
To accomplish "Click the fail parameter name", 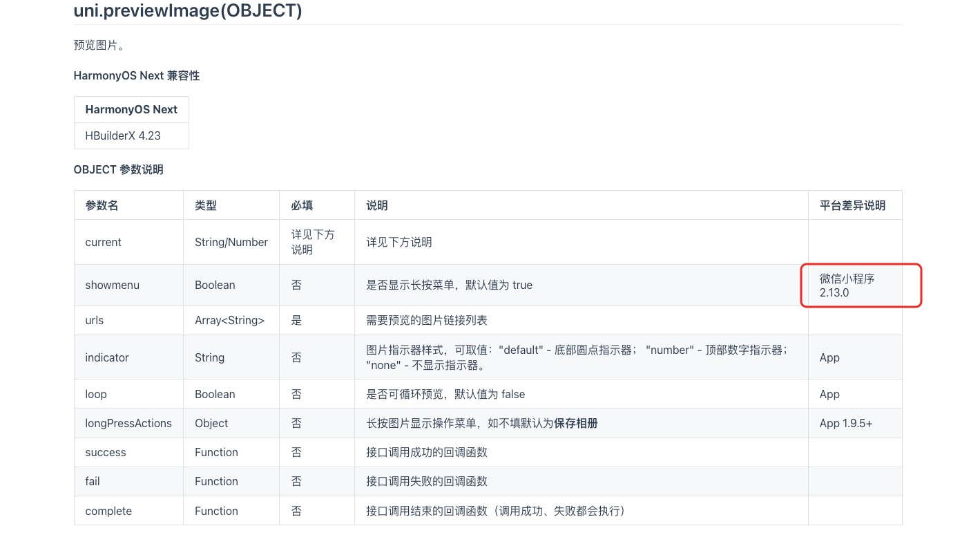I will click(93, 481).
